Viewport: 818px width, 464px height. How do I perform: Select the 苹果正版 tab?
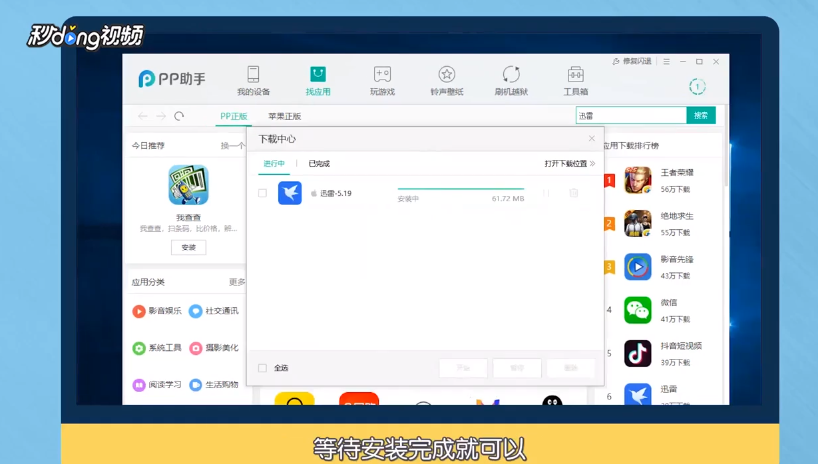pos(284,116)
